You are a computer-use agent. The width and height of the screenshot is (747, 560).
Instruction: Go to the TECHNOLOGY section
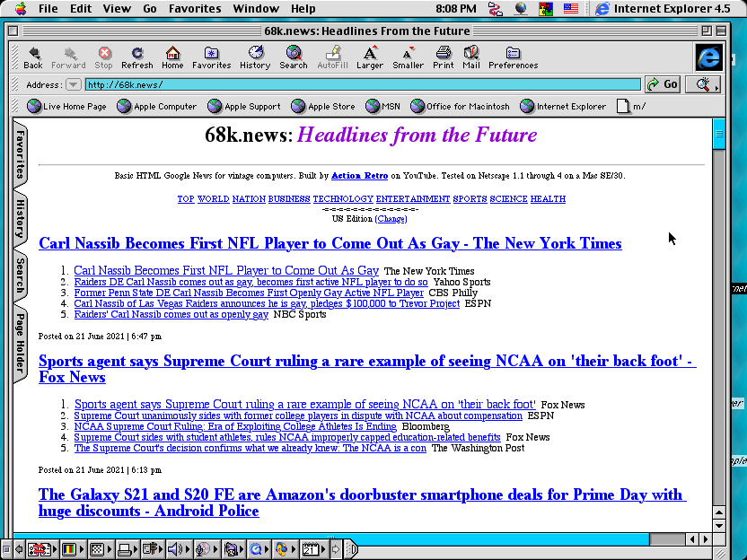click(343, 199)
